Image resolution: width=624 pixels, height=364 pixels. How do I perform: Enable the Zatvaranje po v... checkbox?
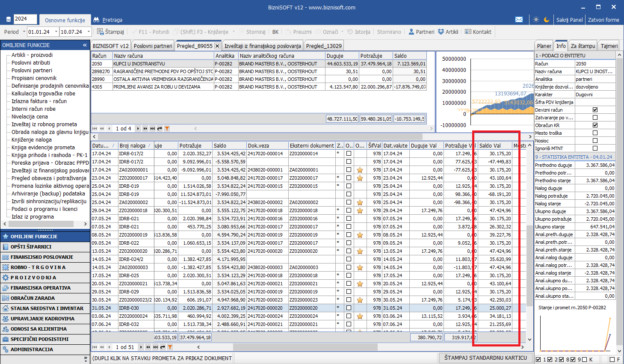tap(595, 118)
